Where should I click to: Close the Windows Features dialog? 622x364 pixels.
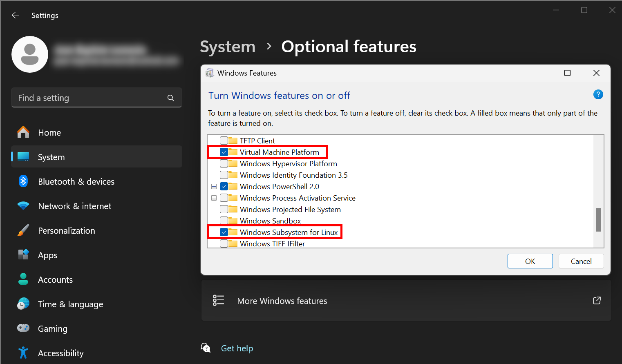click(x=596, y=73)
